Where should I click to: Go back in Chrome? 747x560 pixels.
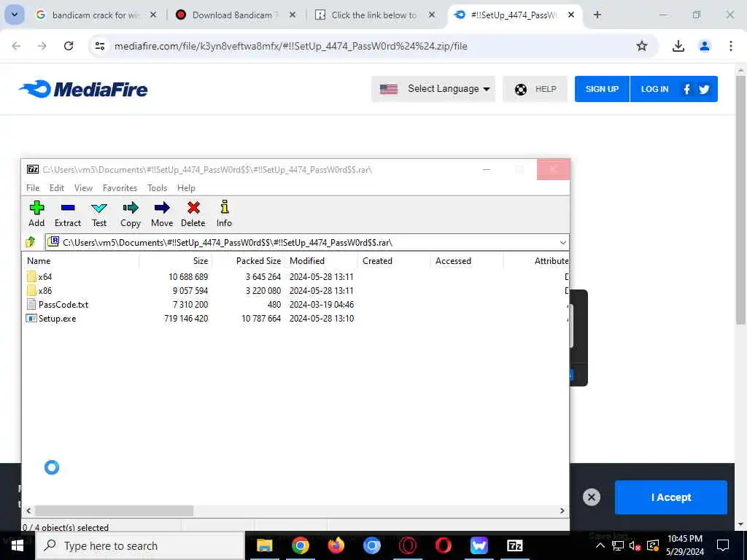(x=16, y=46)
